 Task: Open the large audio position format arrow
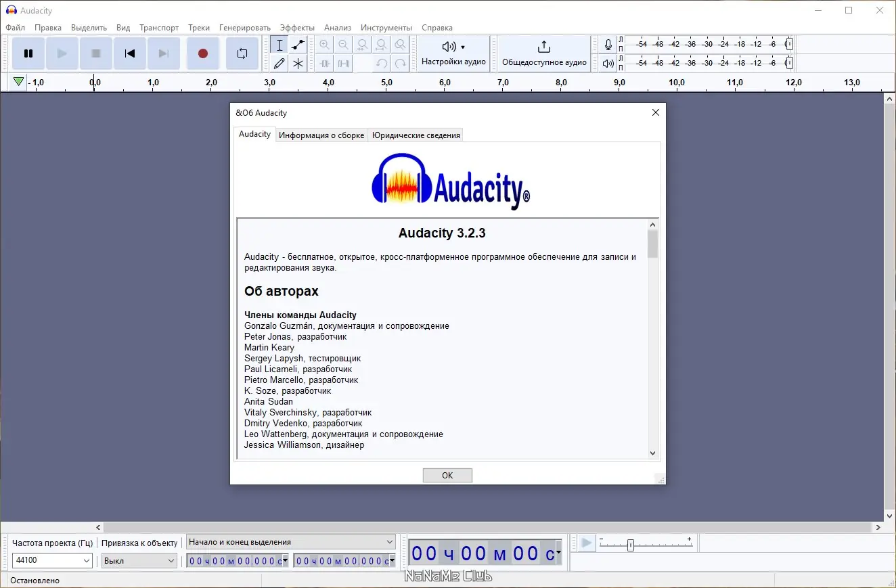coord(558,553)
